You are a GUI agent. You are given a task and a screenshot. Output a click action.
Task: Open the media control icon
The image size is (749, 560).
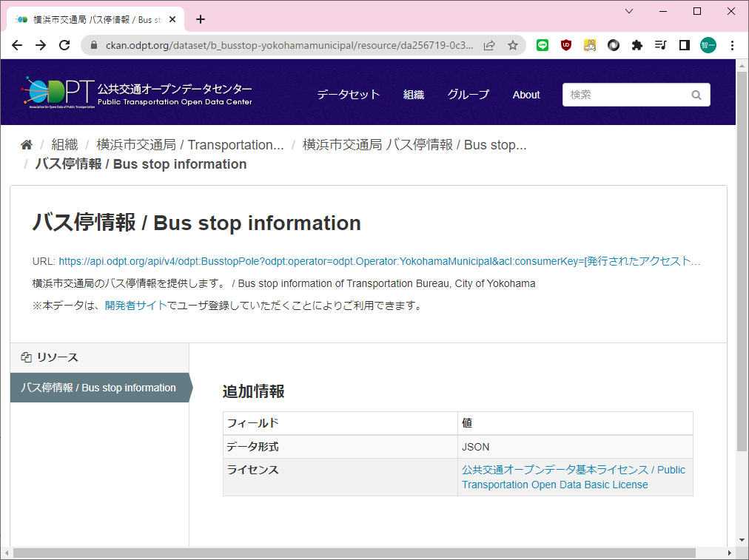660,45
